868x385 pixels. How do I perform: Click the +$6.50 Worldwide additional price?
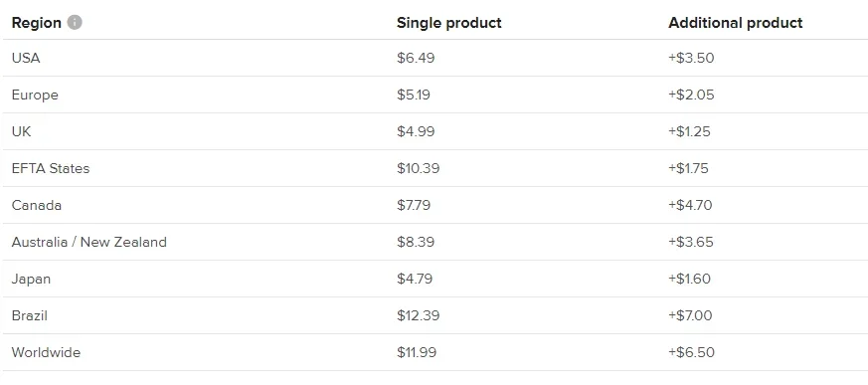coord(691,352)
